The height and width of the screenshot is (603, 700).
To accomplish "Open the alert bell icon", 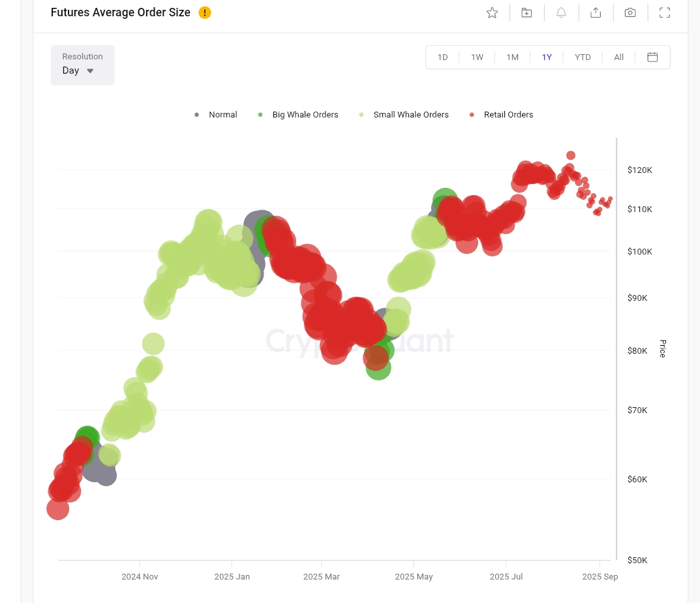I will tap(561, 12).
